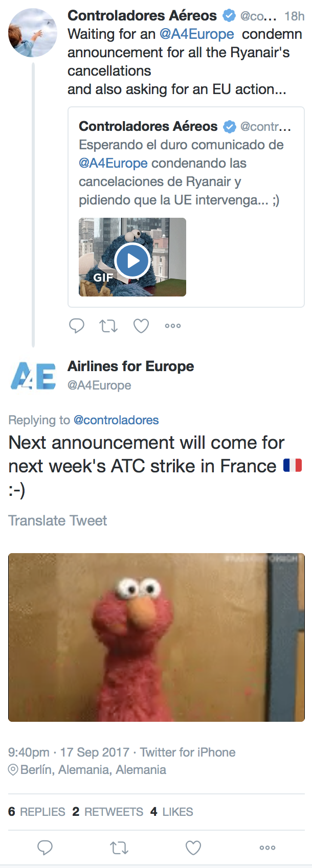Click the Translate Tweet link
312x868 pixels.
pyautogui.click(x=58, y=520)
